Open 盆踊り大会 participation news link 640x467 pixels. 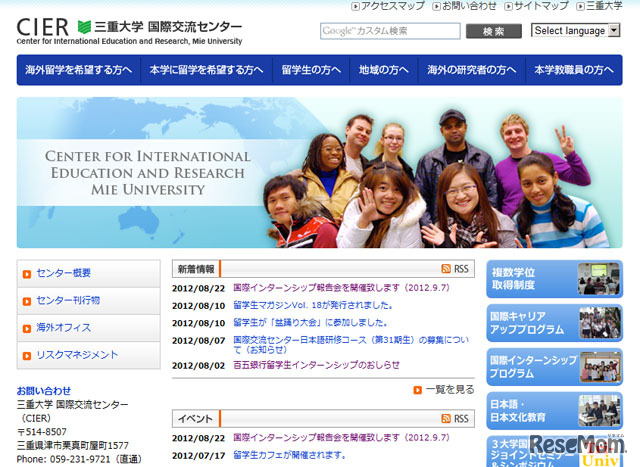tap(310, 323)
